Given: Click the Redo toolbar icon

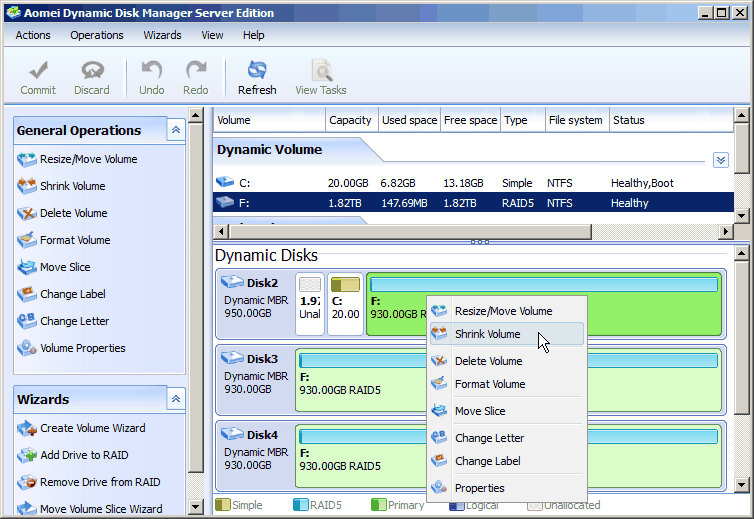Looking at the screenshot, I should point(196,71).
